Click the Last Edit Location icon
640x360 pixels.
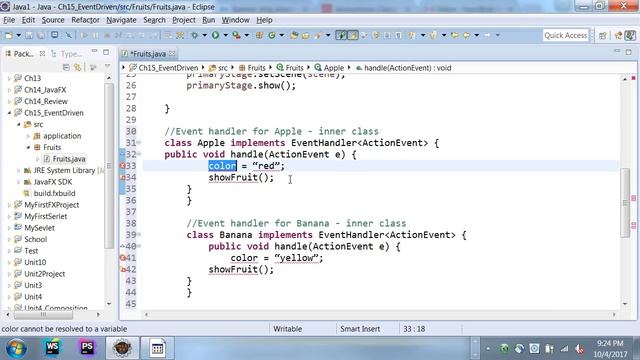454,36
